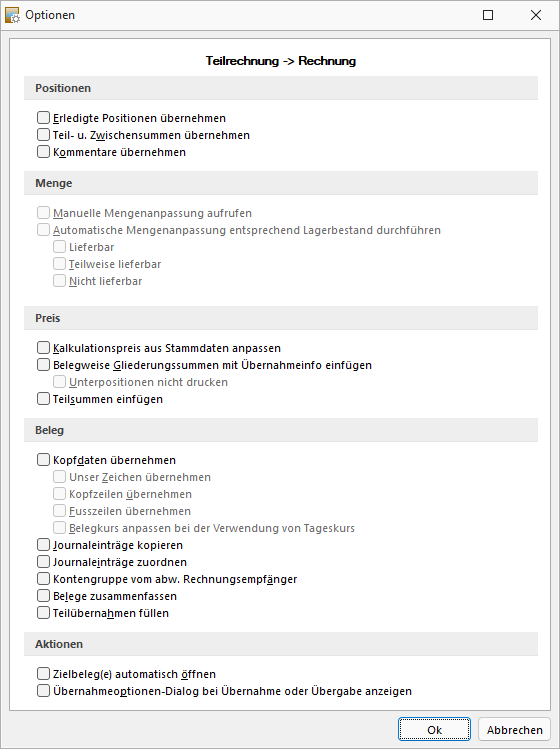Toggle Journaleinträge kopieren
This screenshot has height=749, width=560.
(43, 545)
